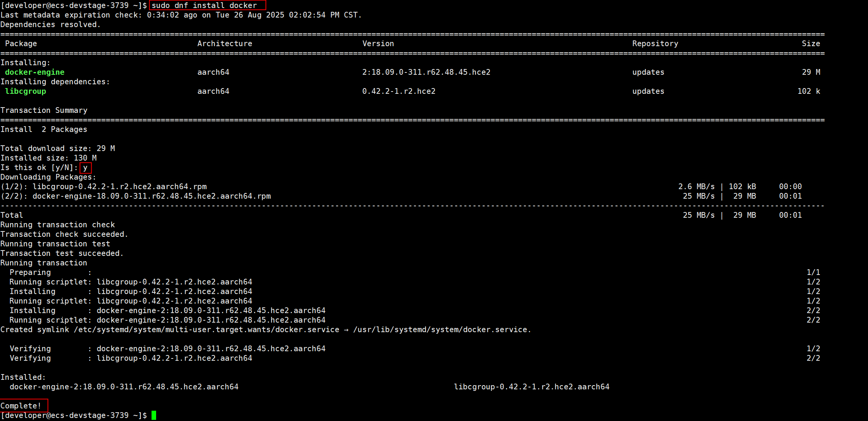This screenshot has height=421, width=868.
Task: Click the Size column header
Action: pos(811,43)
